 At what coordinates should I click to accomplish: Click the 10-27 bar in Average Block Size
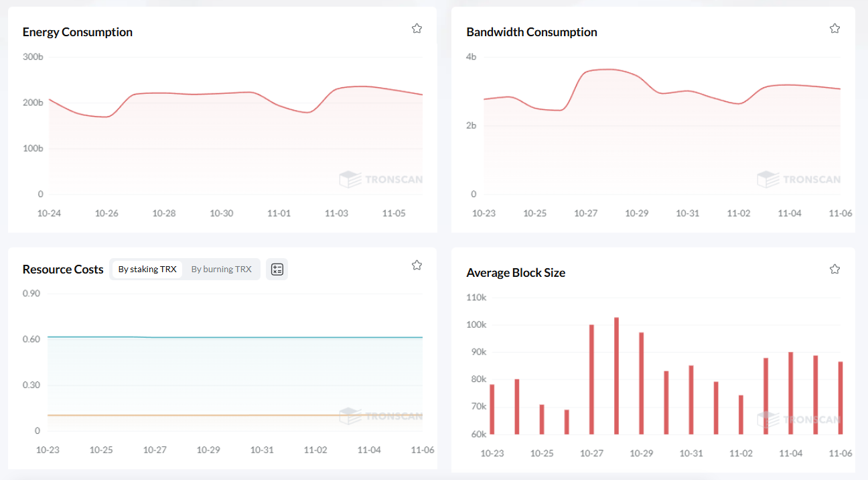pyautogui.click(x=591, y=379)
